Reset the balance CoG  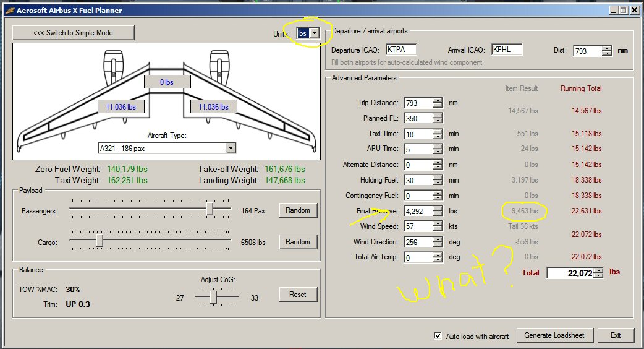[x=298, y=295]
